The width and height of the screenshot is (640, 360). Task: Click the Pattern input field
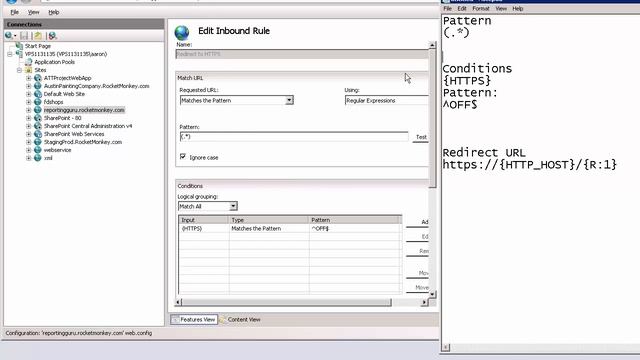[x=294, y=137]
